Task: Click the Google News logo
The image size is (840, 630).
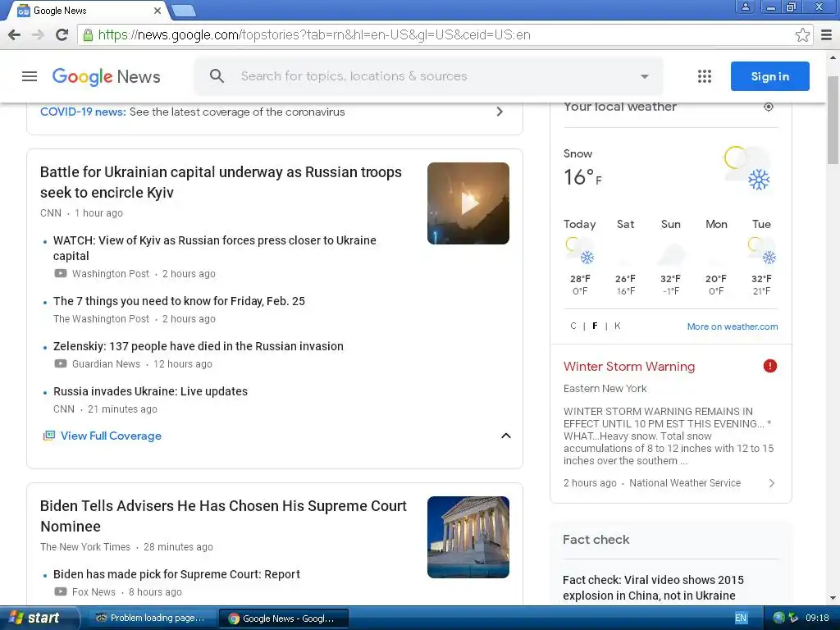Action: click(106, 76)
